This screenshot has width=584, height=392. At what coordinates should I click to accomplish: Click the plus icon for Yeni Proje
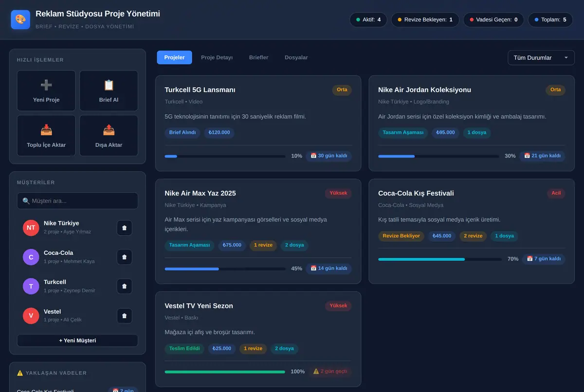click(x=46, y=85)
